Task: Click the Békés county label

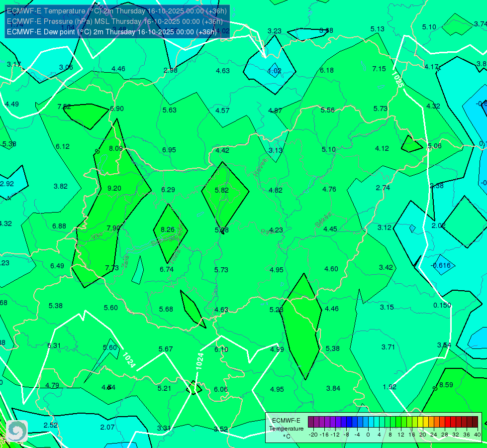Action: (323, 220)
